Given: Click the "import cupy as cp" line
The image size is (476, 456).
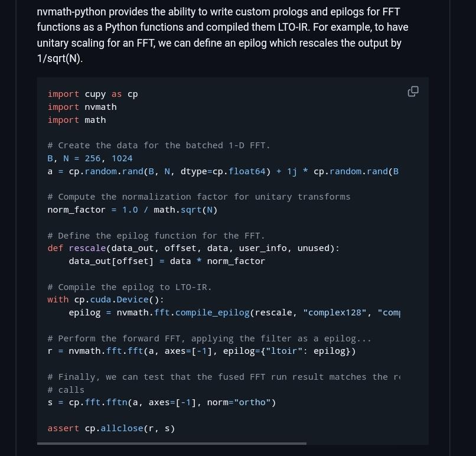Looking at the screenshot, I should 93,94.
